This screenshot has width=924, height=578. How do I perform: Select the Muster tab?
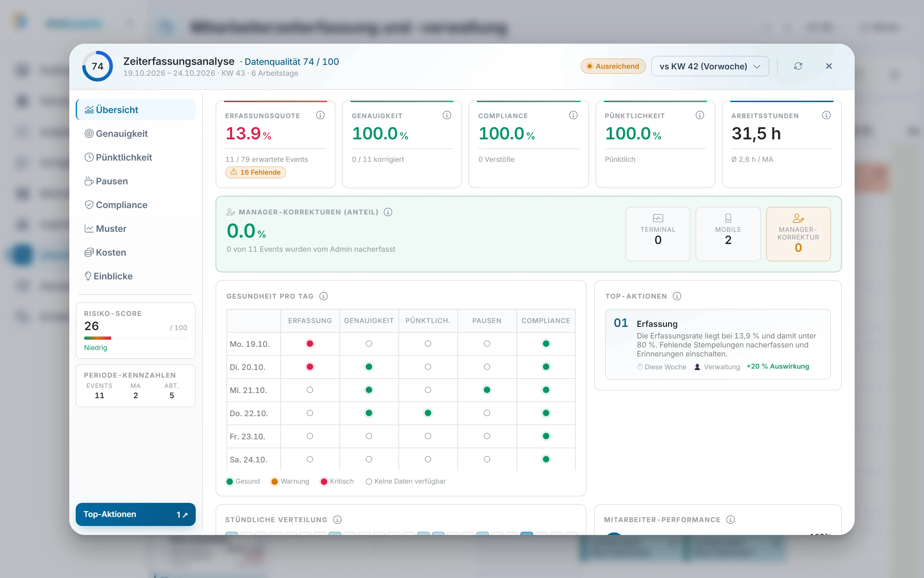pos(136,229)
